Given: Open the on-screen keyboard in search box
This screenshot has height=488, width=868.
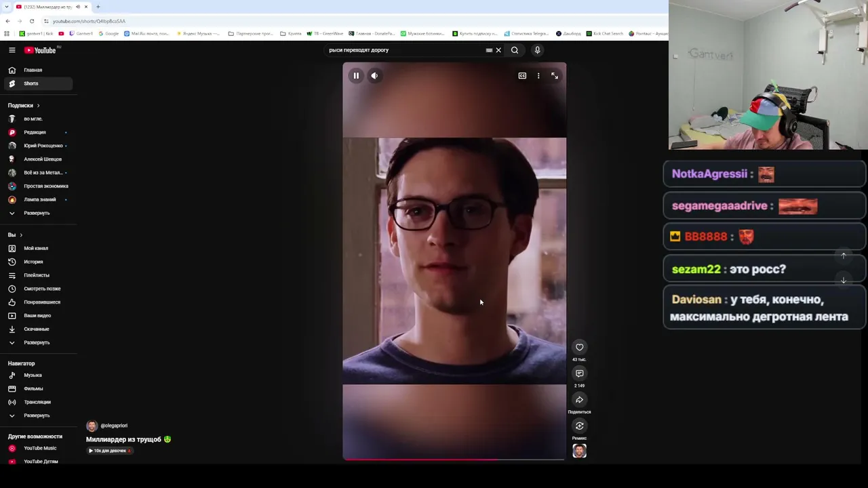Looking at the screenshot, I should click(489, 50).
